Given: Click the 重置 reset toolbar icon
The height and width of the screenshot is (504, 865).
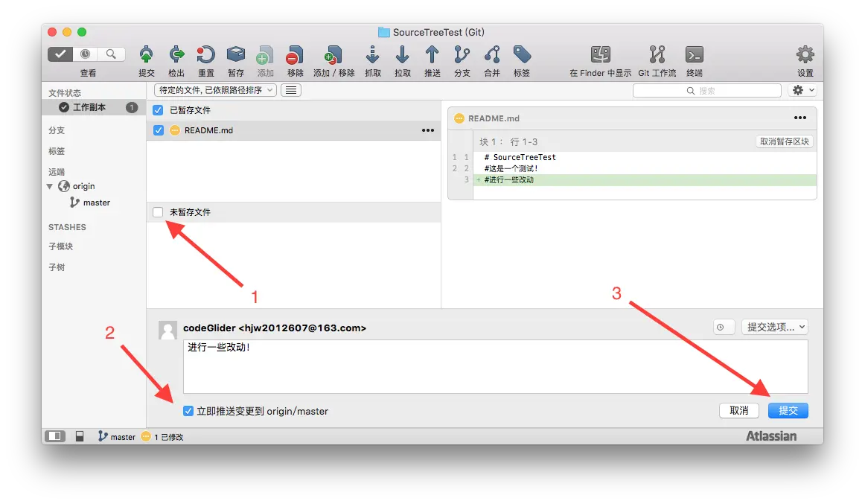Looking at the screenshot, I should click(205, 54).
